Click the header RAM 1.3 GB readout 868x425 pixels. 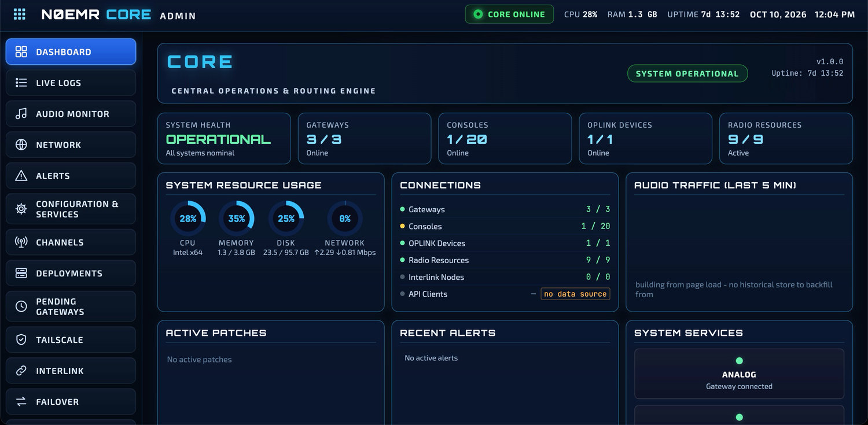pos(632,14)
